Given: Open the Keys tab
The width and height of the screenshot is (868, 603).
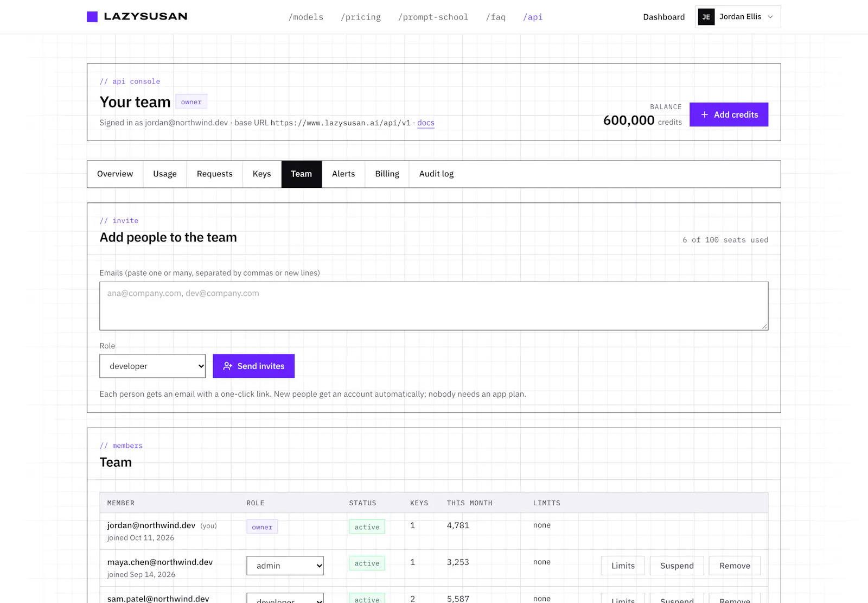Looking at the screenshot, I should 262,174.
